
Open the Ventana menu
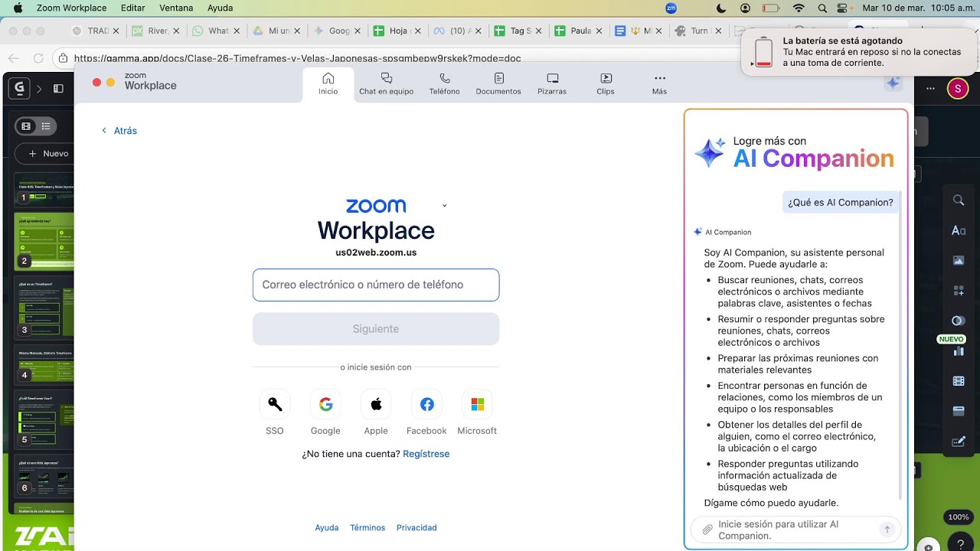tap(176, 8)
